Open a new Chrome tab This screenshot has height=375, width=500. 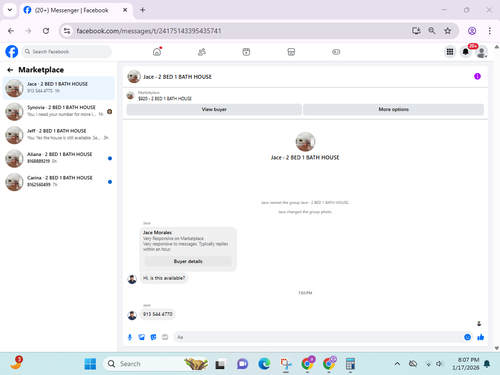tap(143, 10)
